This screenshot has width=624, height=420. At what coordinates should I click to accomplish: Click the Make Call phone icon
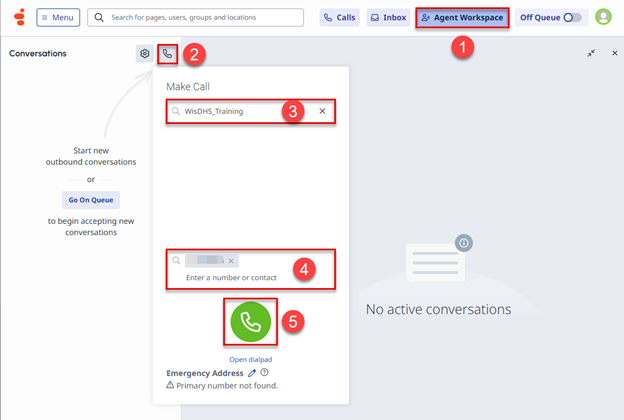click(x=167, y=53)
